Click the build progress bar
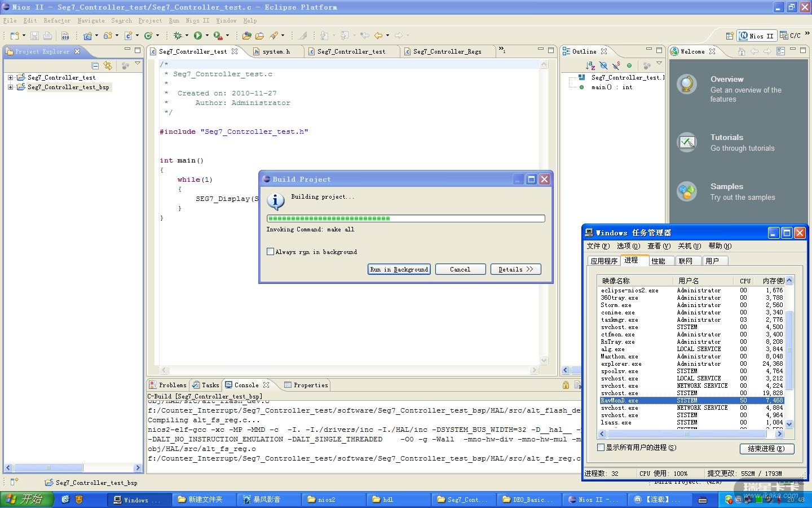Viewport: 812px width, 508px height. pos(405,218)
